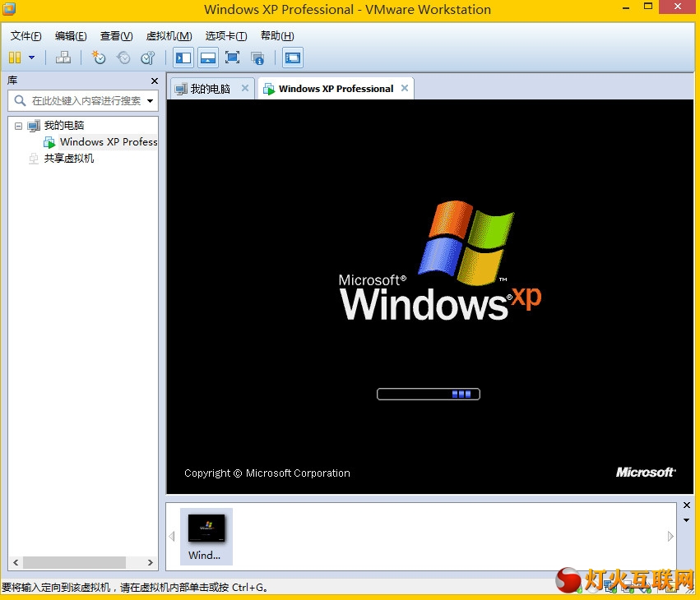This screenshot has height=600, width=700.
Task: Click the VMware Workstation icon in the title bar
Action: pyautogui.click(x=8, y=8)
